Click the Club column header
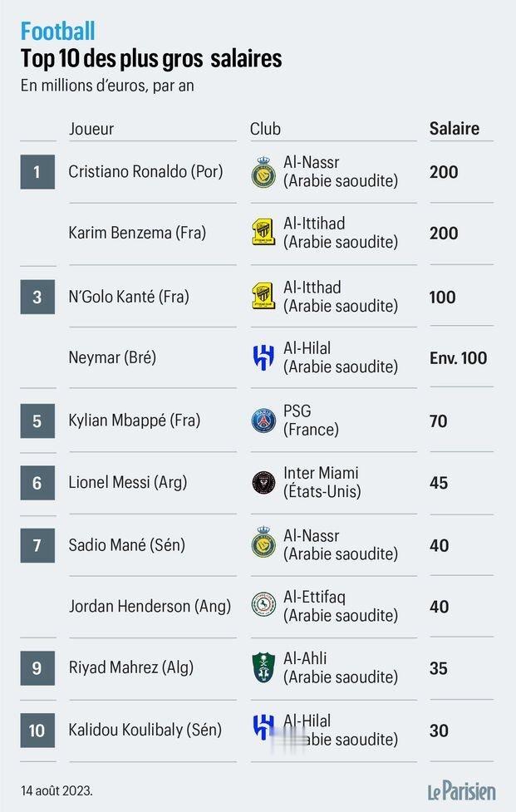 [x=265, y=129]
